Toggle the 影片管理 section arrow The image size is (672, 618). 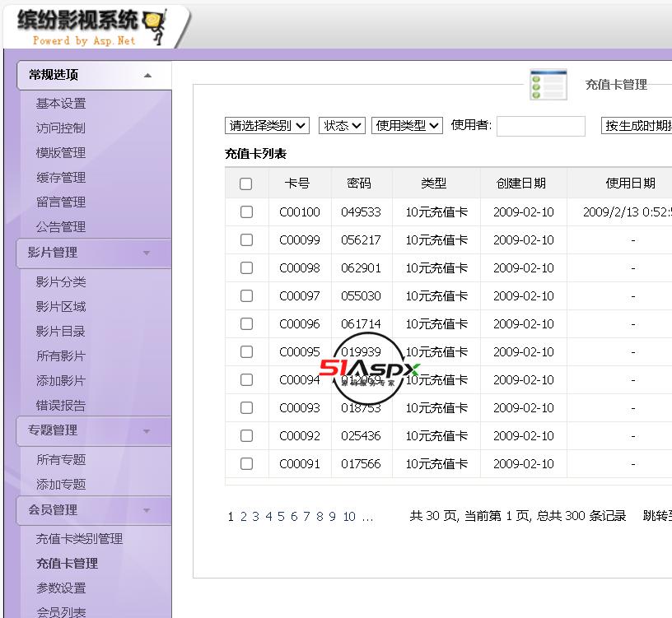[x=147, y=253]
